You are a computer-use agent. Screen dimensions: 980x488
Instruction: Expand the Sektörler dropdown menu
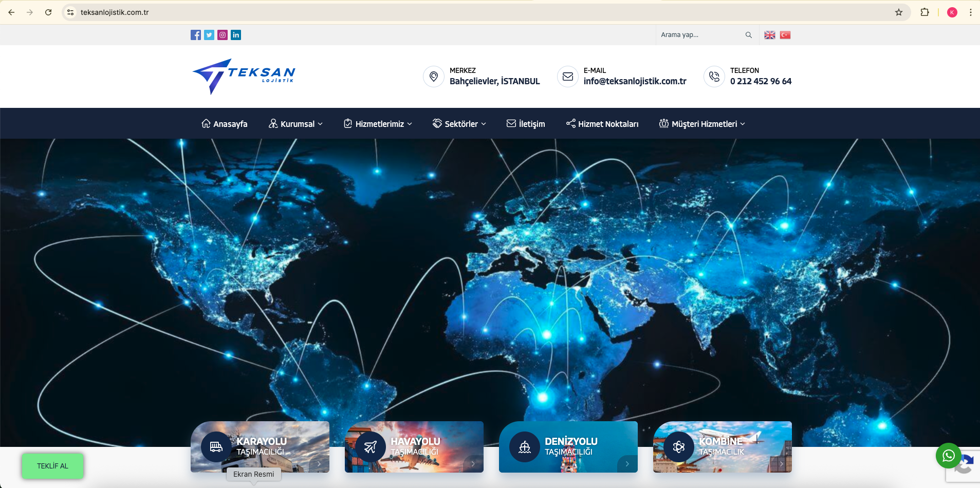click(x=459, y=124)
